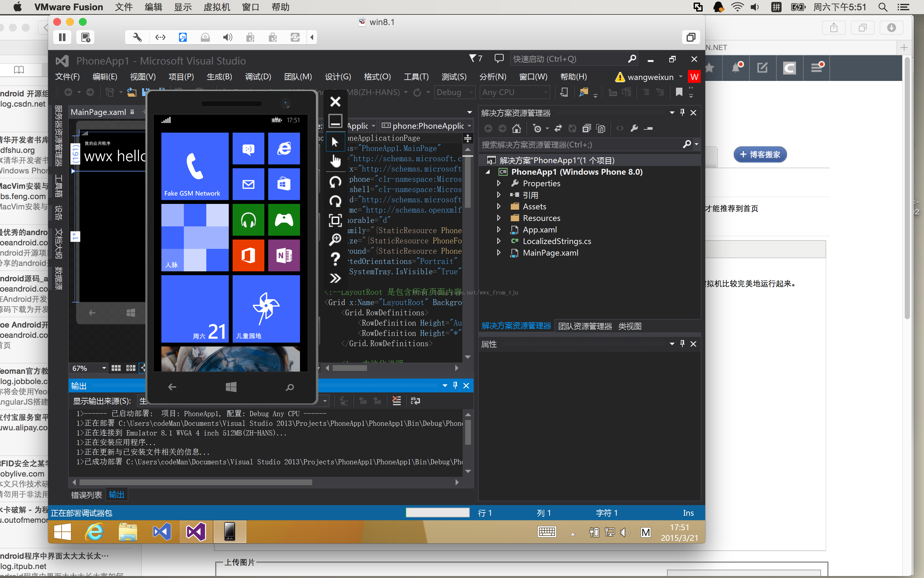Open Internet Explorer tile in emulator
The height and width of the screenshot is (578, 924).
coord(284,148)
